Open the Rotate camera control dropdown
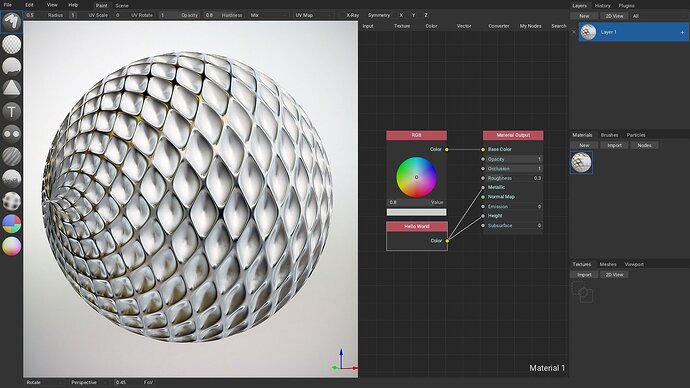Screen dimensions: 690x388 [x=44, y=382]
